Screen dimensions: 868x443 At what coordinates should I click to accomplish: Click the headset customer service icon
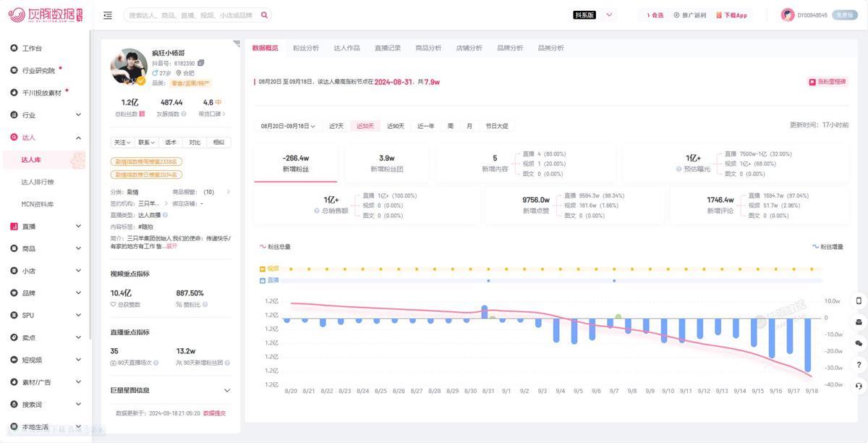(x=859, y=386)
